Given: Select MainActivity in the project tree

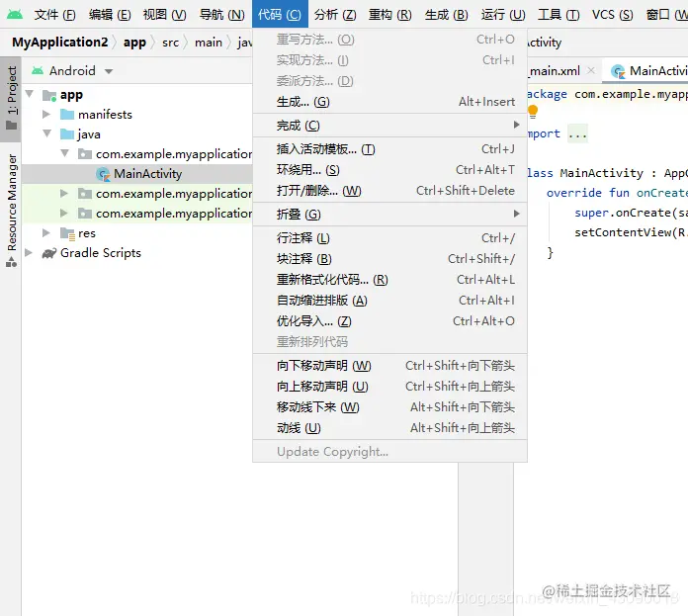Looking at the screenshot, I should tap(147, 174).
